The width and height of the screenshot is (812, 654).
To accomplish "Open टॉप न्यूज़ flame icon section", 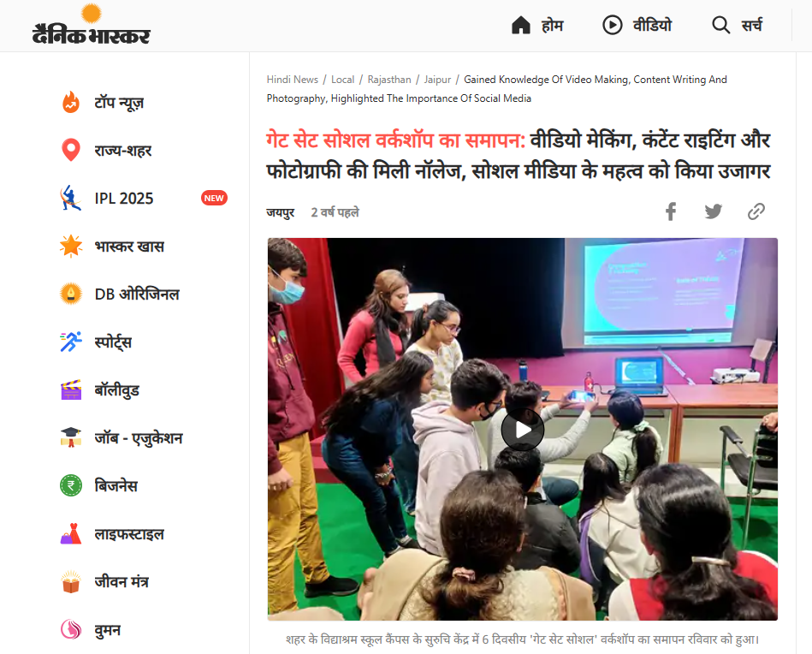I will click(71, 102).
